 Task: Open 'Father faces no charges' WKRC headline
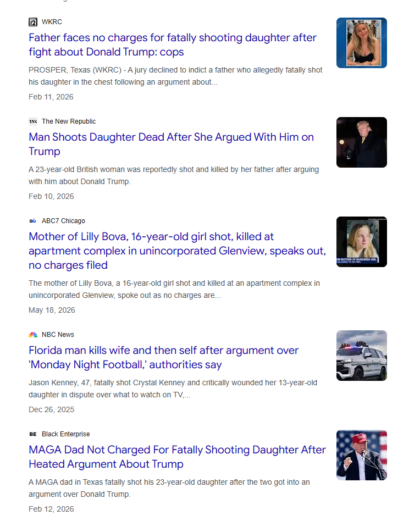pyautogui.click(x=173, y=45)
